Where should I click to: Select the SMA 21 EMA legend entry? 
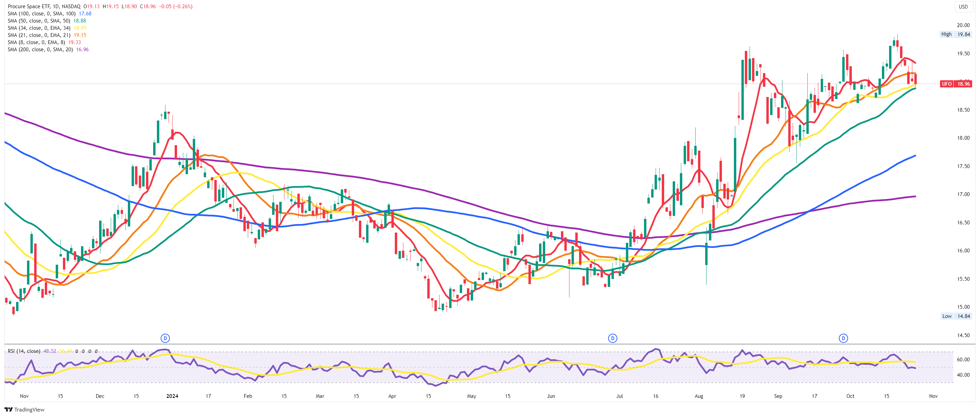(x=39, y=35)
